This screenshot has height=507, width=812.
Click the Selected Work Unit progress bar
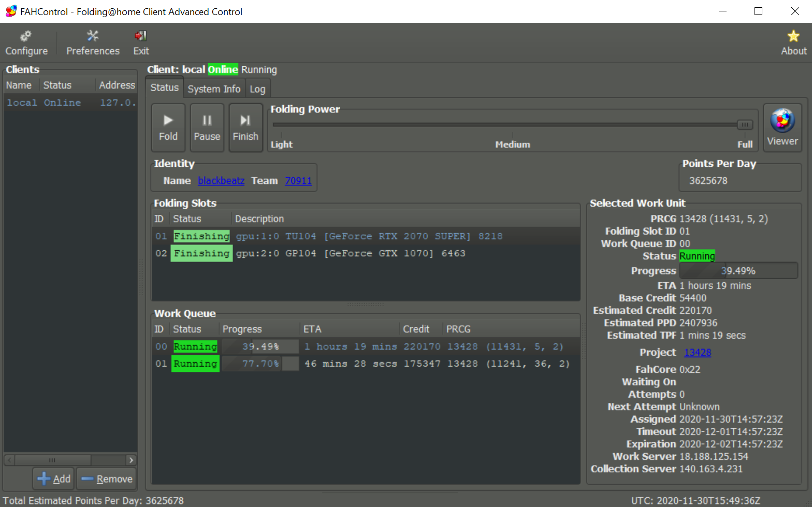point(738,271)
